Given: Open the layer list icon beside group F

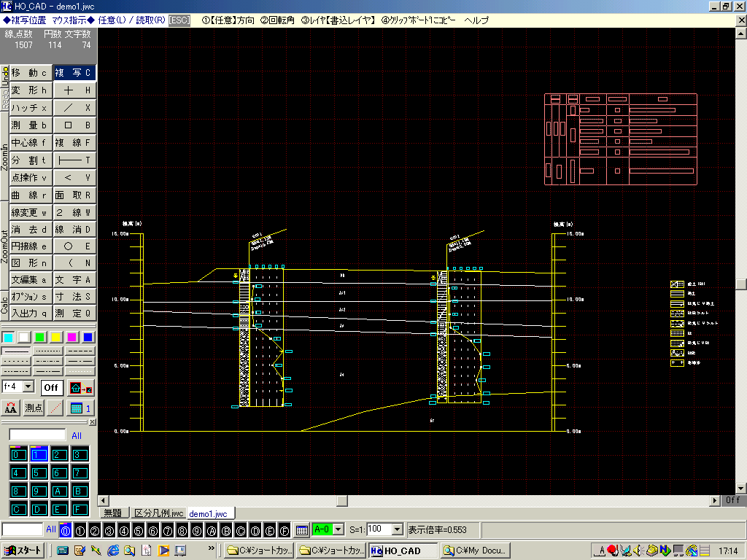Looking at the screenshot, I should [x=301, y=530].
